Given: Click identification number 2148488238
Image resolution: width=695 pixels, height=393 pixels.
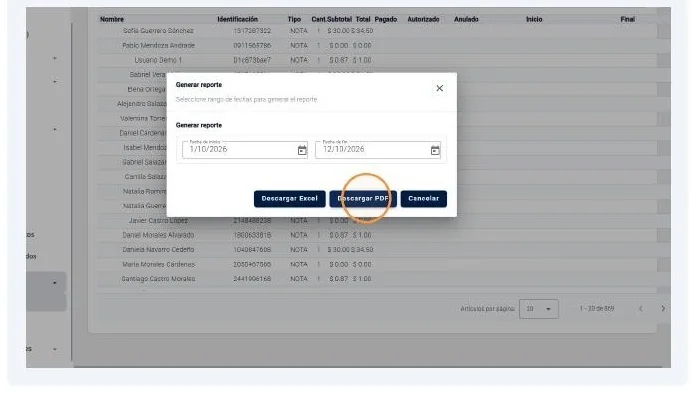Looking at the screenshot, I should point(252,220).
